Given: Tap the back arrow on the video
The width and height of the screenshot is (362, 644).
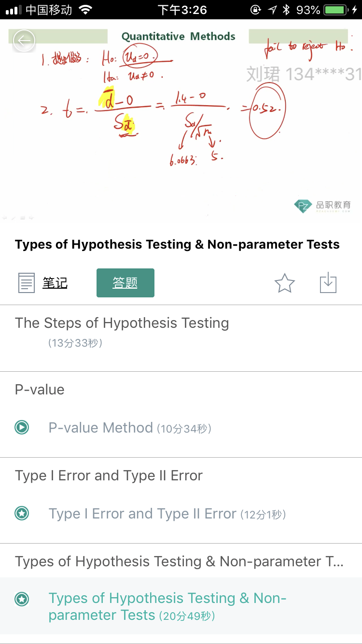Looking at the screenshot, I should pyautogui.click(x=24, y=41).
